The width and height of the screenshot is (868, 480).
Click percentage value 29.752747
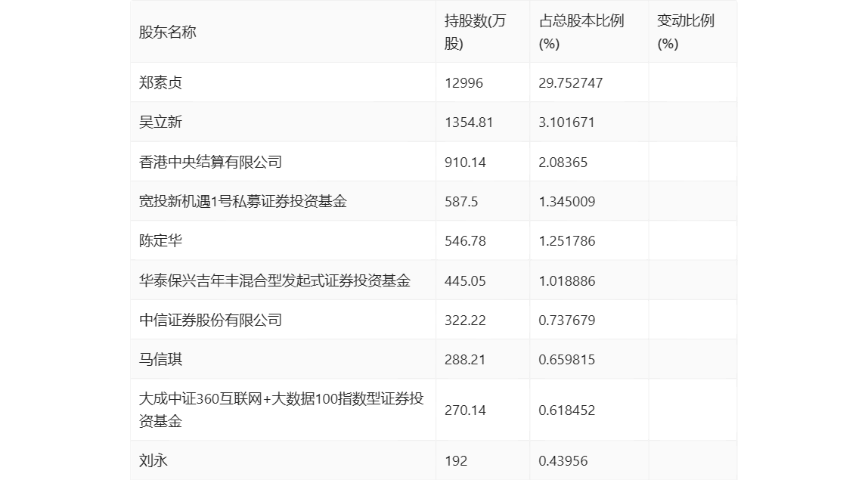571,83
